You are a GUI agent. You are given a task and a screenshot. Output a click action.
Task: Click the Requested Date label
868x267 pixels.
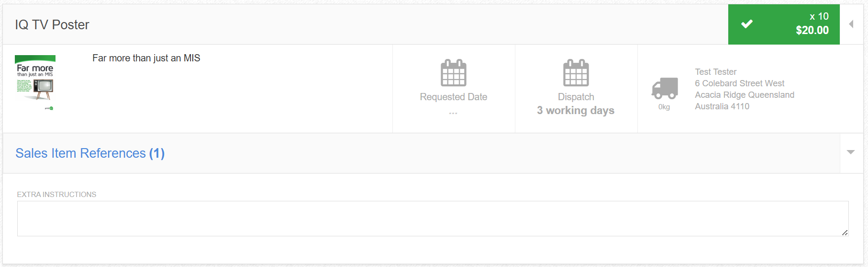pos(454,97)
